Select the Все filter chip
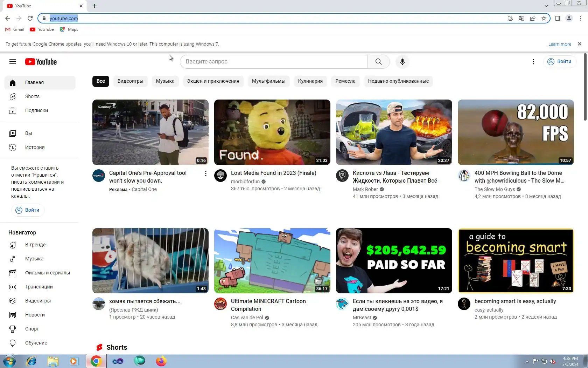 [101, 81]
